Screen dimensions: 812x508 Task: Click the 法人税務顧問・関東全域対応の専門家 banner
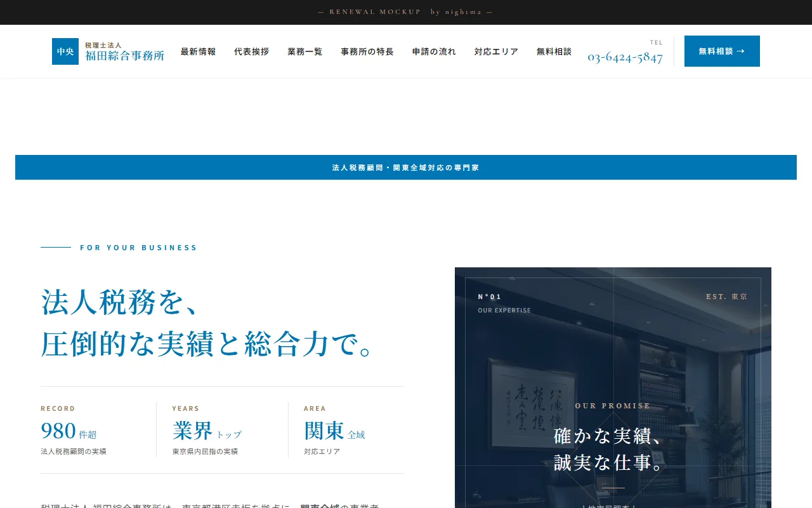click(406, 168)
